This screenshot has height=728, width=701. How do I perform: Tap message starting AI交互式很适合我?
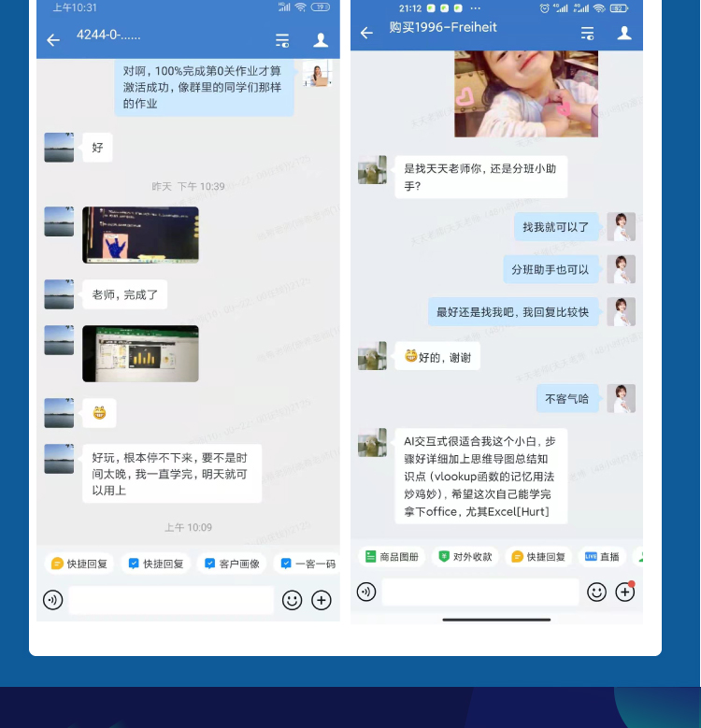481,476
